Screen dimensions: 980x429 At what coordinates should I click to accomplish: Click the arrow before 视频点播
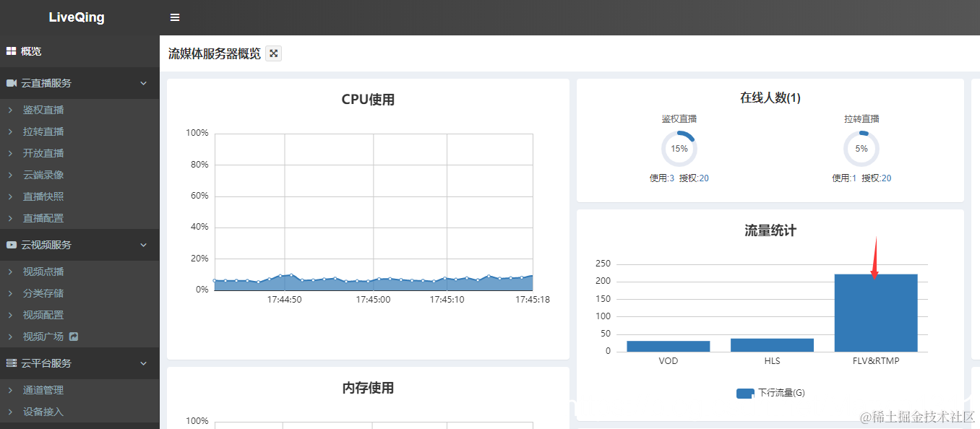[x=10, y=272]
